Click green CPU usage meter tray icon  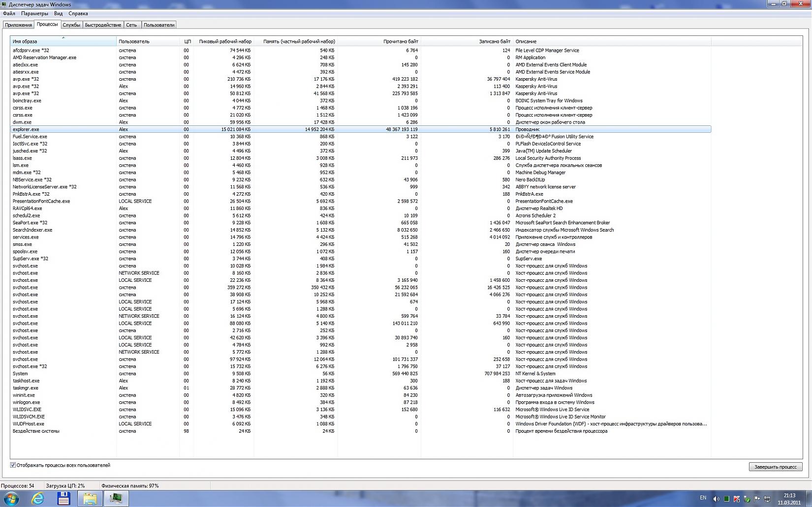coord(726,499)
